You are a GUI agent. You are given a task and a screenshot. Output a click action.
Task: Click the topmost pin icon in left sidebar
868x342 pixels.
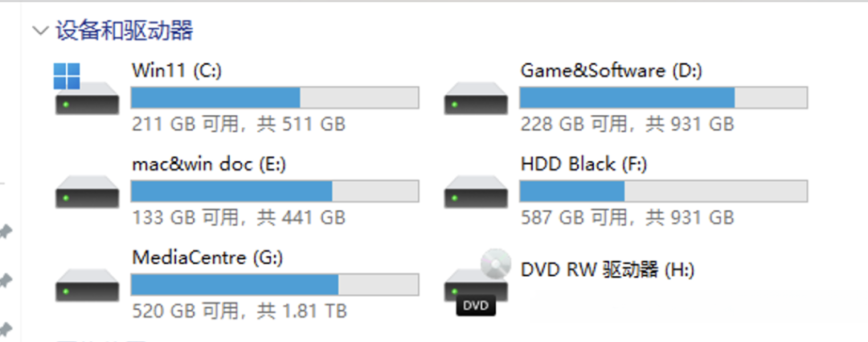6,233
